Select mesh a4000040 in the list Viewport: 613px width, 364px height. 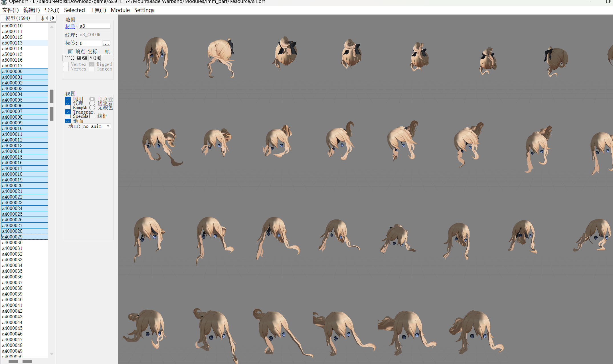pyautogui.click(x=25, y=300)
